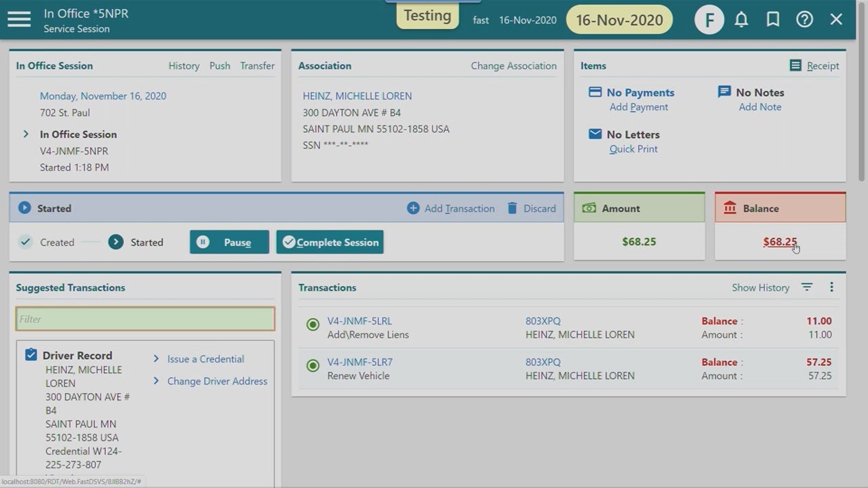Screen dimensions: 868x488
Task: Open the notifications bell
Action: [x=741, y=20]
